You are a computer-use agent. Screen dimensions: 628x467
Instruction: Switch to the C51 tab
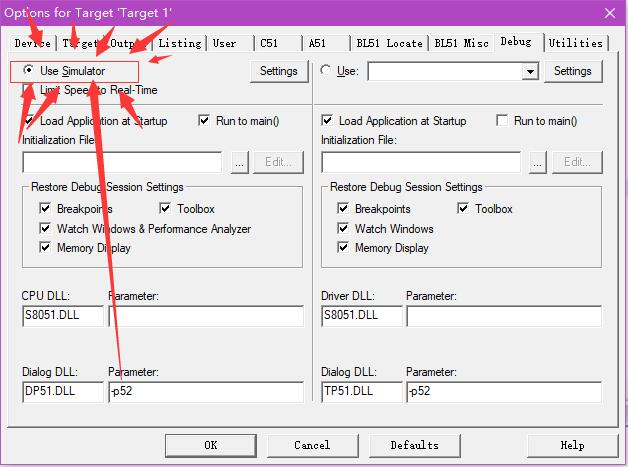click(x=278, y=43)
